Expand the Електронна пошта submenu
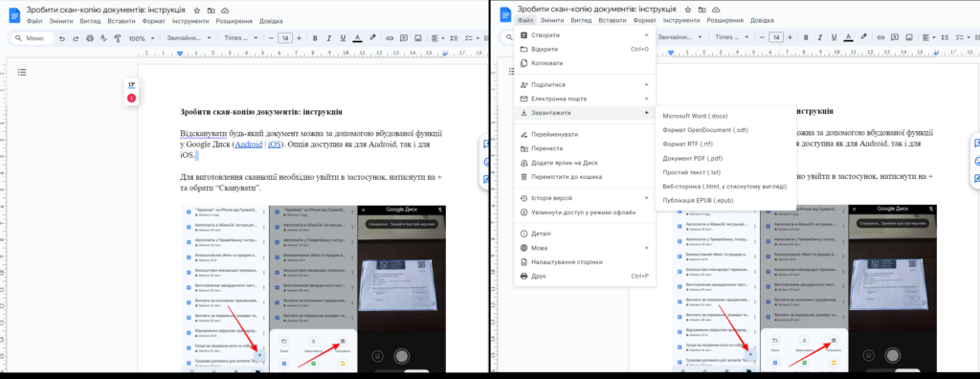 coord(585,99)
